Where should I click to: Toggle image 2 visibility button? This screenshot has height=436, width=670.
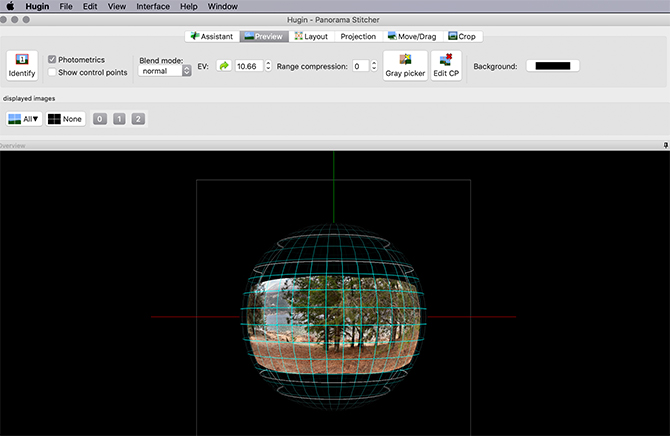click(138, 119)
